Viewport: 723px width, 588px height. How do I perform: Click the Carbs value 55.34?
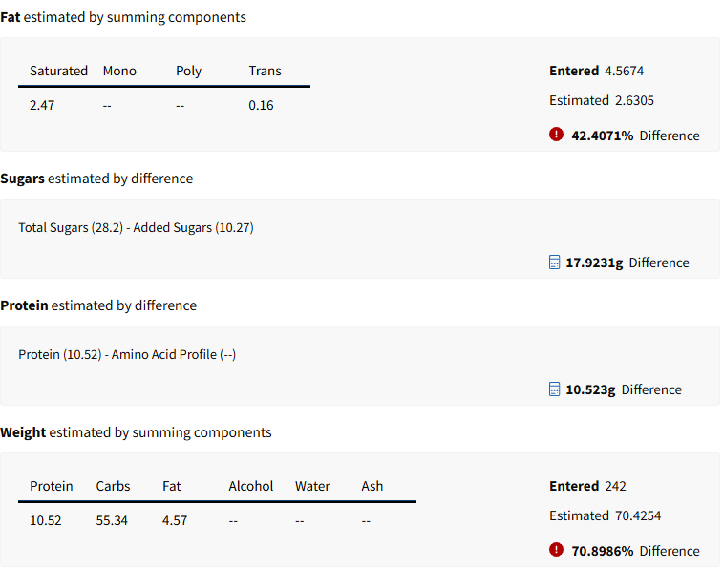click(112, 521)
